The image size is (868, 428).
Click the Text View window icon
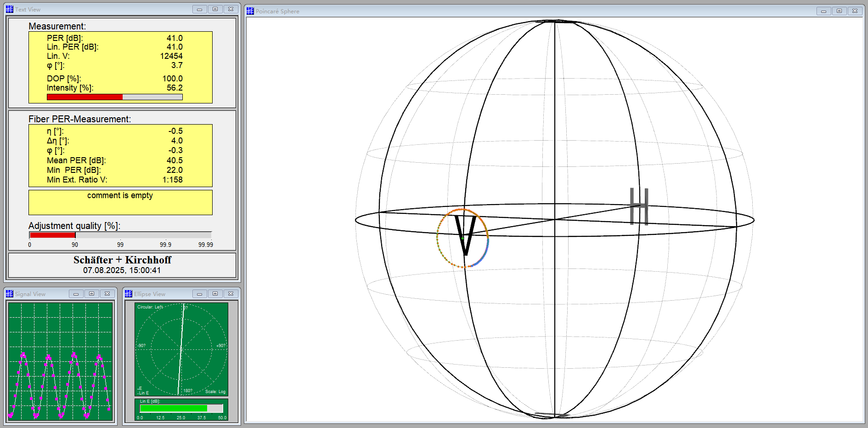point(10,9)
